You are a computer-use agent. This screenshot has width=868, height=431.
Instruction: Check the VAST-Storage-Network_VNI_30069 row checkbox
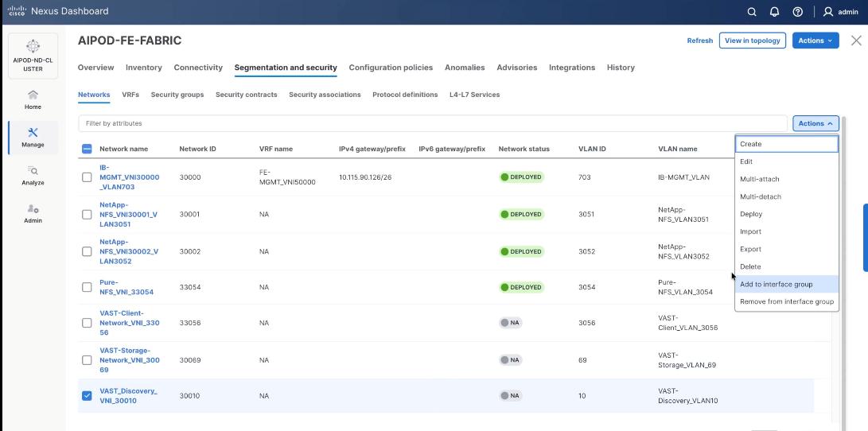(x=87, y=360)
